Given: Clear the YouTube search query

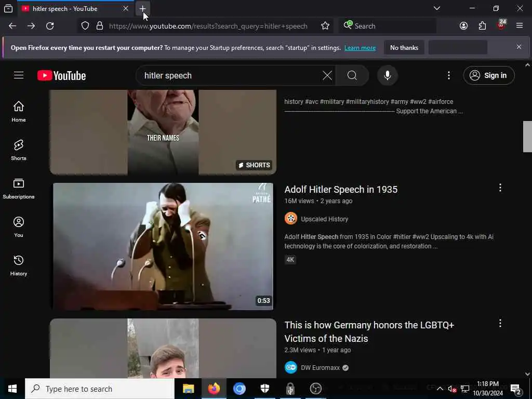Looking at the screenshot, I should (327, 75).
